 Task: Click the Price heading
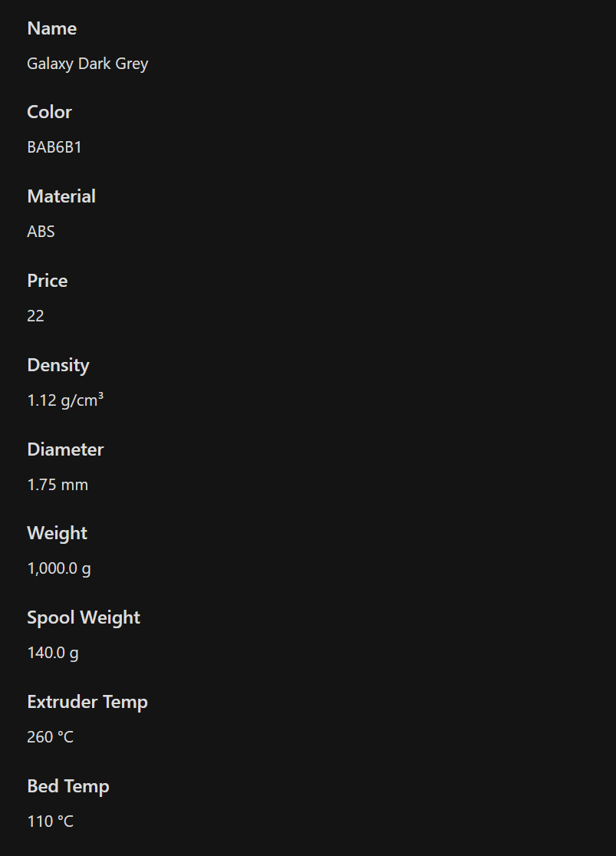[x=48, y=281]
